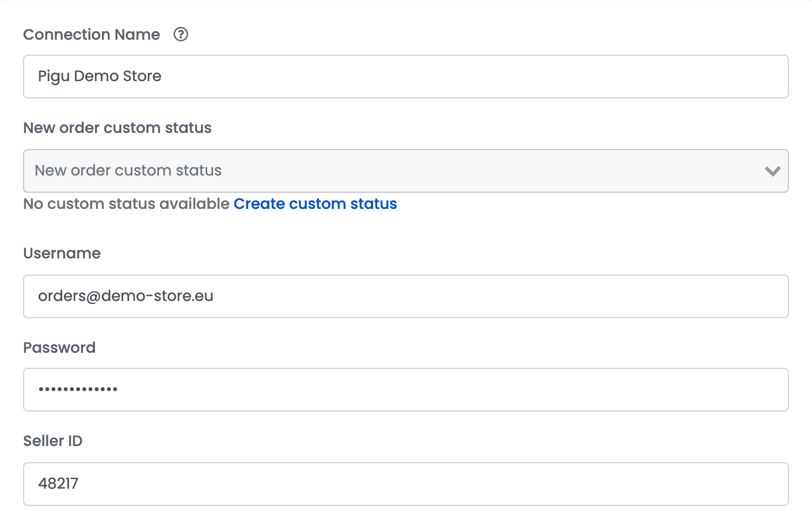
Task: Click the Seller ID field label
Action: pos(53,441)
